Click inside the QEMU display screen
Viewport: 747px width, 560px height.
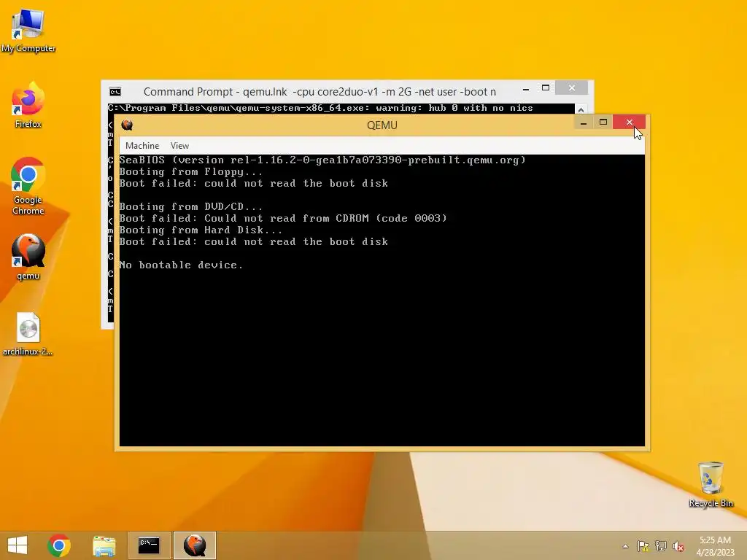point(382,300)
